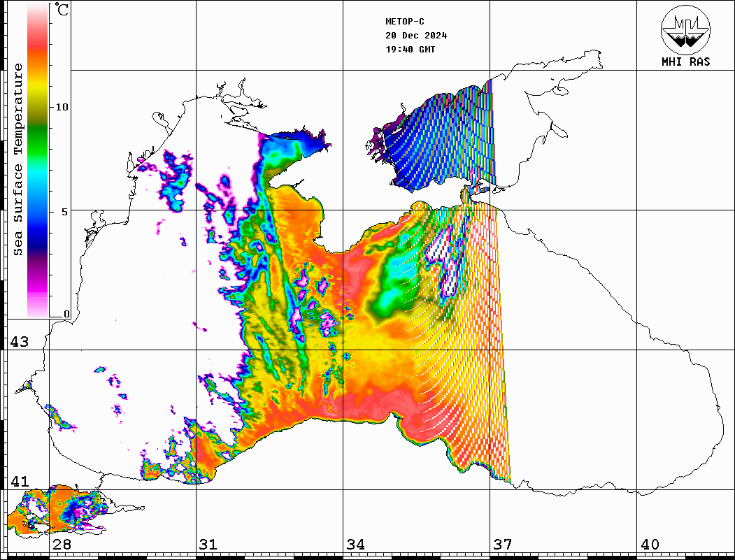Click the temperature color bar legend
This screenshot has height=560, width=735.
[38, 161]
